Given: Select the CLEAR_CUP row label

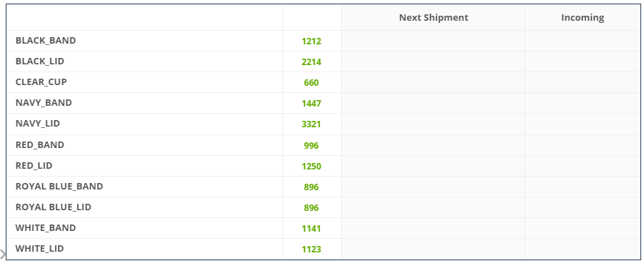Looking at the screenshot, I should coord(41,82).
